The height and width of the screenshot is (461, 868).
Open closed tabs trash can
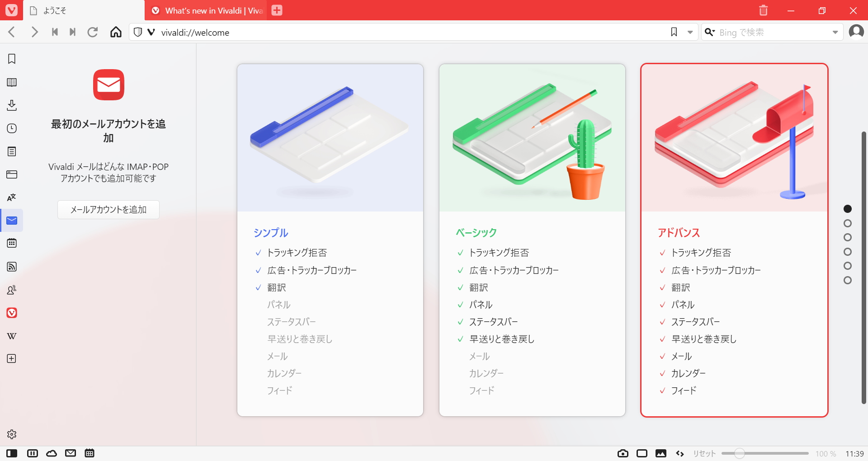pyautogui.click(x=763, y=10)
